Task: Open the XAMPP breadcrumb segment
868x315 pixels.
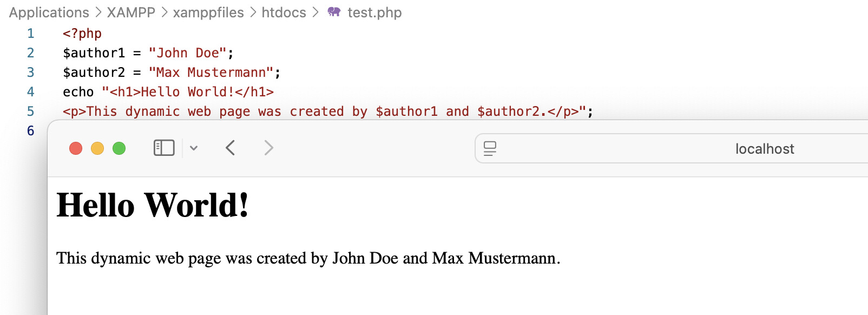Action: (x=131, y=12)
